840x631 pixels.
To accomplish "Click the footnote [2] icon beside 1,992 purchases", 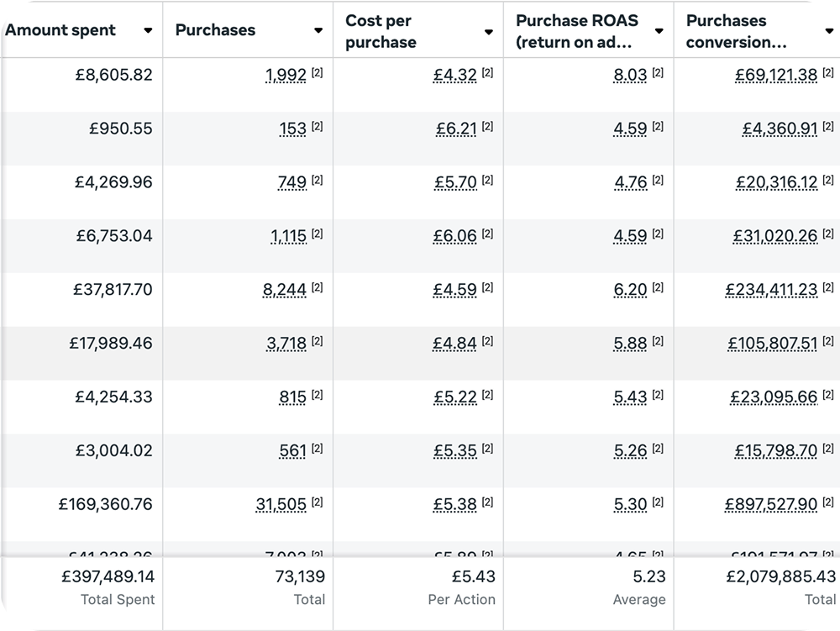I will coord(318,72).
